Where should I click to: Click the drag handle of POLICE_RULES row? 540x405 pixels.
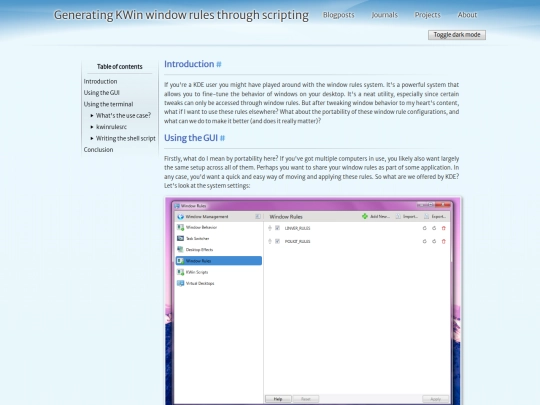click(x=270, y=241)
